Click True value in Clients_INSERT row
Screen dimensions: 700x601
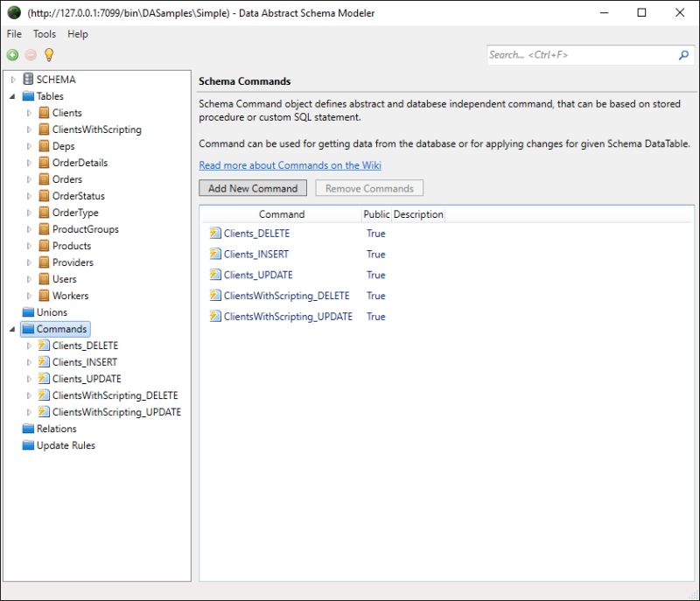point(376,254)
